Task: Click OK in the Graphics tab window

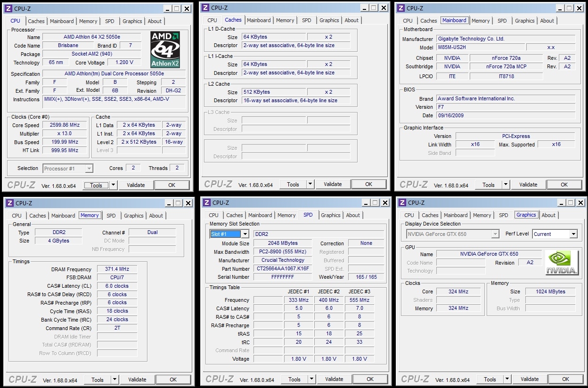Action: (x=566, y=379)
